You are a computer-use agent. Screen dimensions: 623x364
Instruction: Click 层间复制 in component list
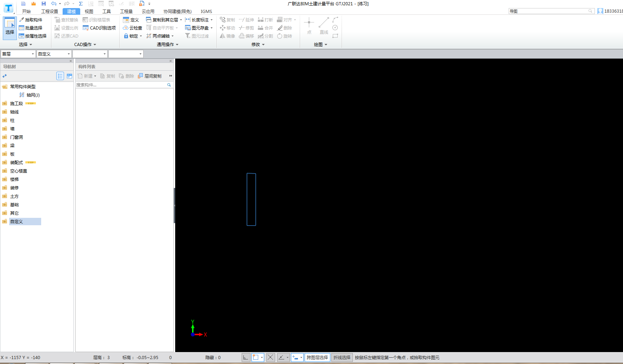pos(150,76)
